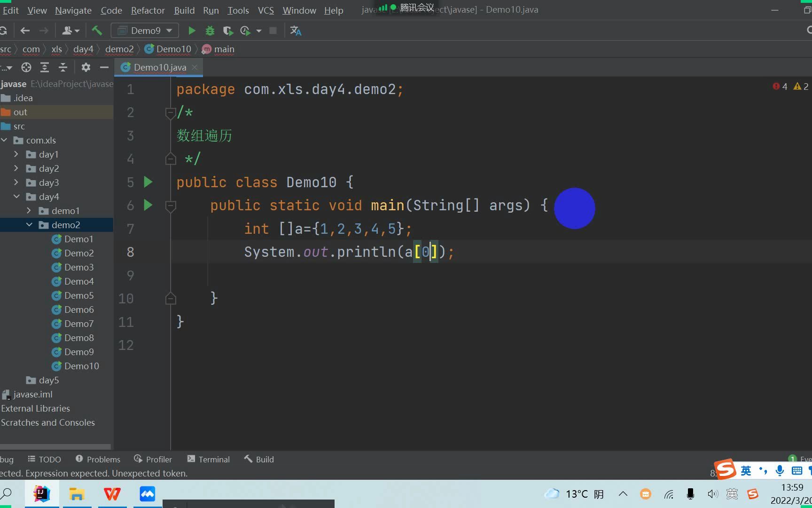Click External Libraries in project tree
812x508 pixels.
[x=35, y=408]
